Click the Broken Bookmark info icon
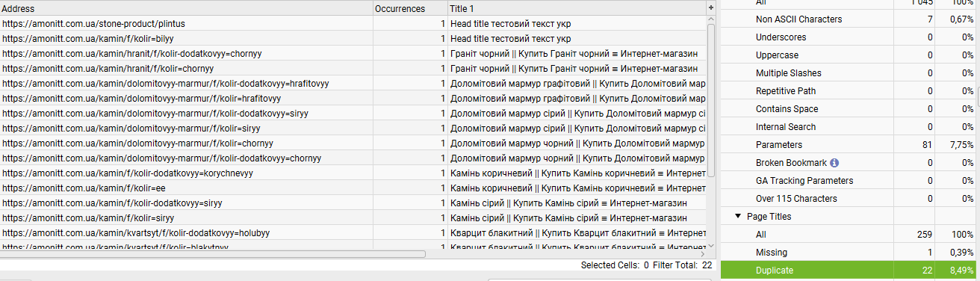 (834, 163)
